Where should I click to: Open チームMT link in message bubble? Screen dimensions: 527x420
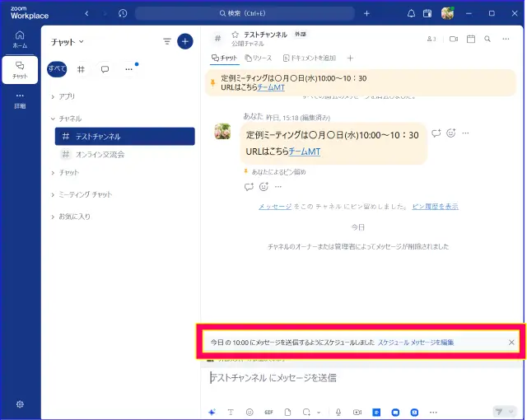click(x=305, y=152)
